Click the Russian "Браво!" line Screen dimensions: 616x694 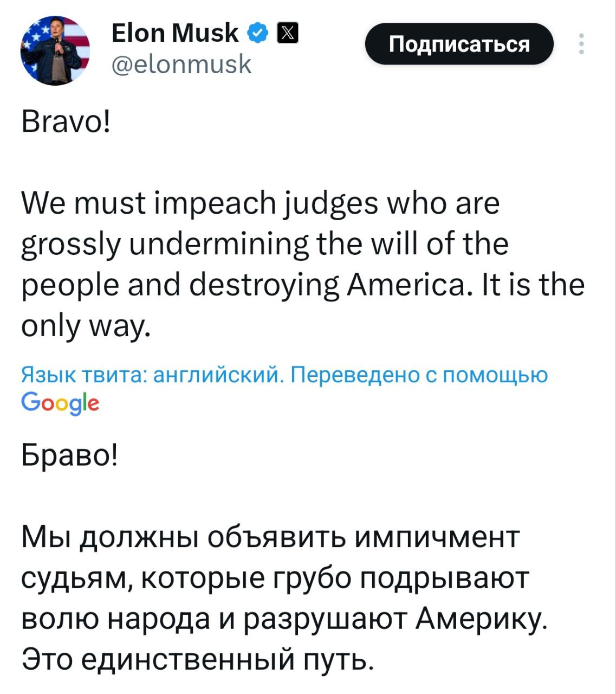pyautogui.click(x=69, y=455)
